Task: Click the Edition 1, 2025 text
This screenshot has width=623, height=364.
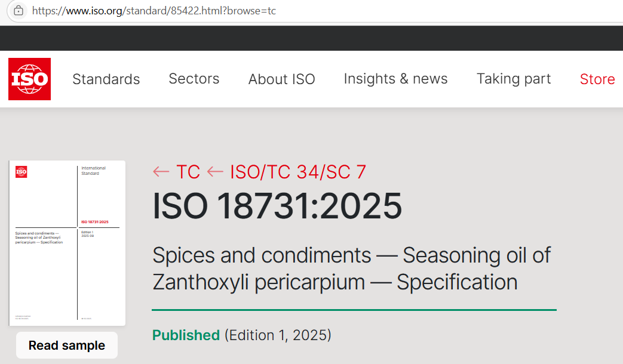Action: point(278,335)
